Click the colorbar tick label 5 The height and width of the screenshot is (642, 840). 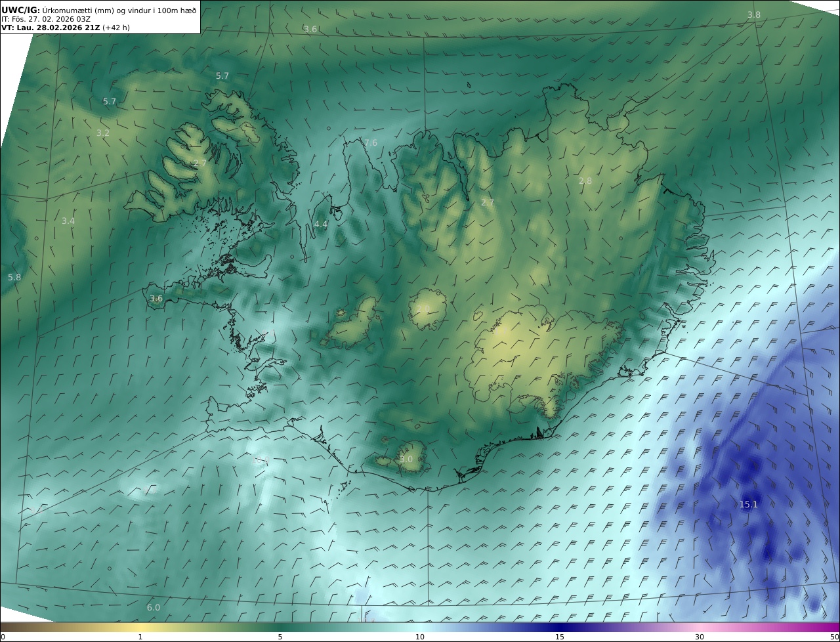click(280, 637)
